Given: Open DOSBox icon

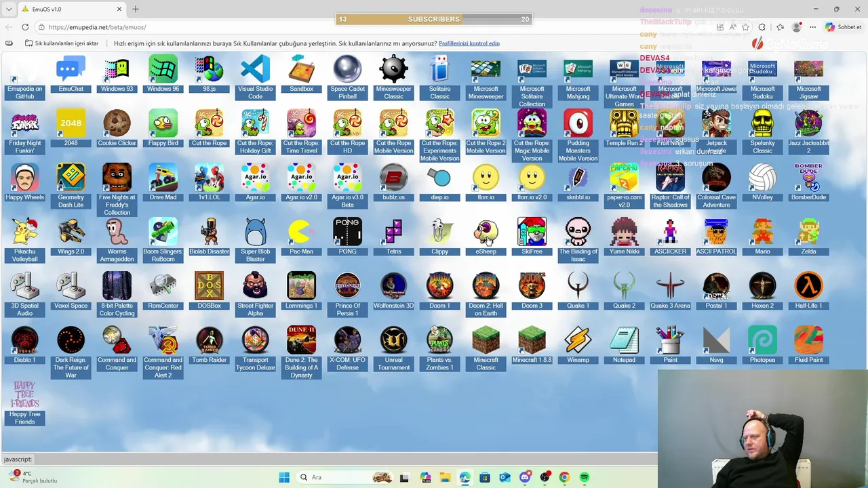Looking at the screenshot, I should click(x=209, y=291).
